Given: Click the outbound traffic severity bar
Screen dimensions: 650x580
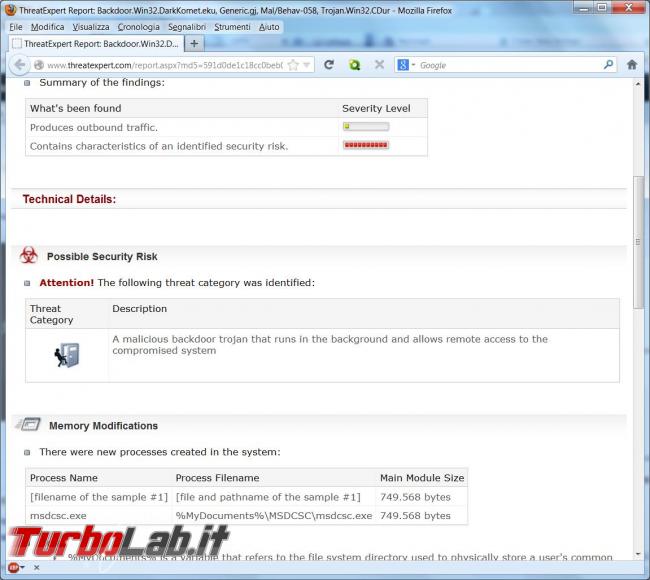Looking at the screenshot, I should [x=366, y=126].
